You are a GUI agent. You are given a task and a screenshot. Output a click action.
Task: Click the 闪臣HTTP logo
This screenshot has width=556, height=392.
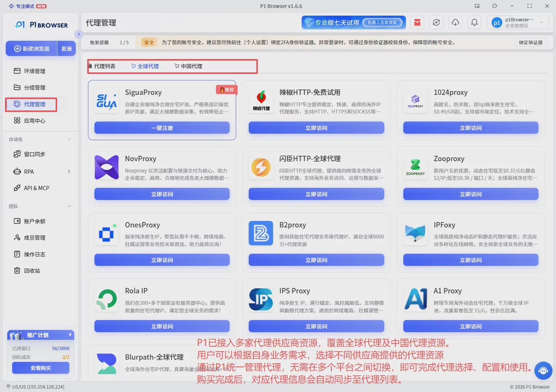[x=261, y=167]
